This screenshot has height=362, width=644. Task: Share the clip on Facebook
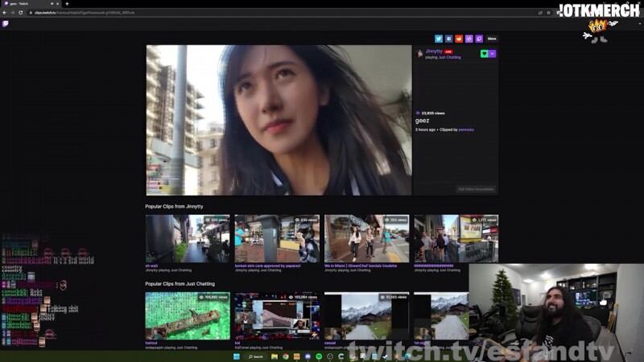click(449, 39)
